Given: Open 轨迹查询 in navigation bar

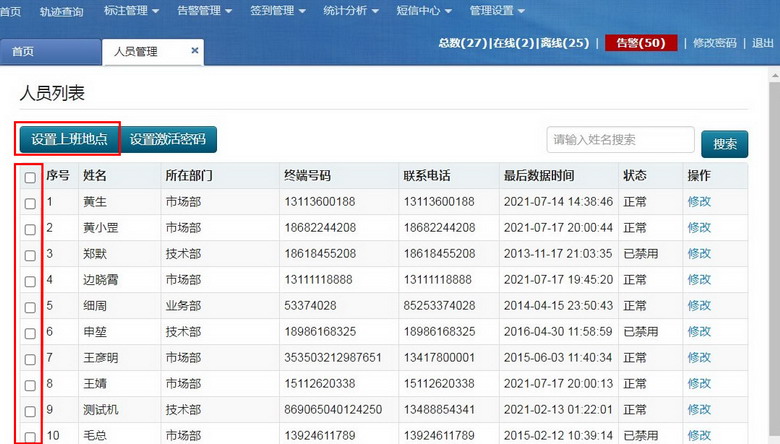Looking at the screenshot, I should 61,11.
